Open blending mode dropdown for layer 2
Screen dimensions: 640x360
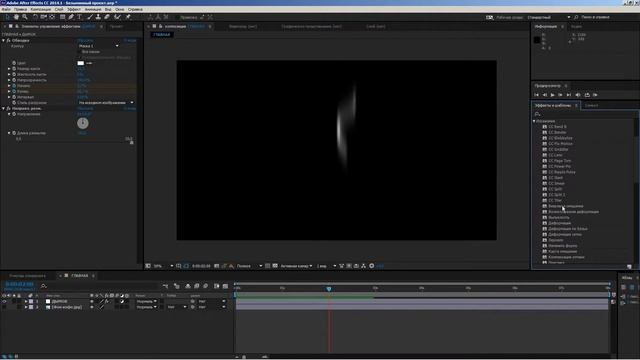[x=147, y=307]
